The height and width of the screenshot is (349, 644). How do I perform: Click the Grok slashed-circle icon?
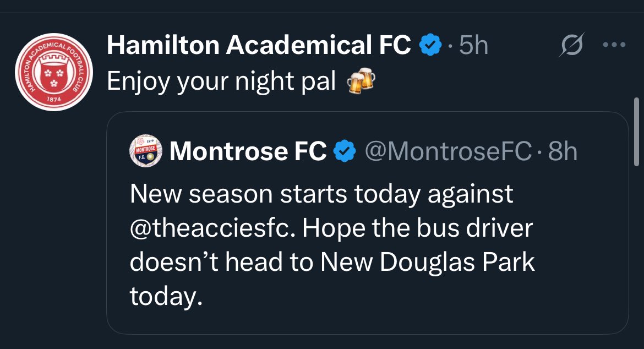point(571,45)
